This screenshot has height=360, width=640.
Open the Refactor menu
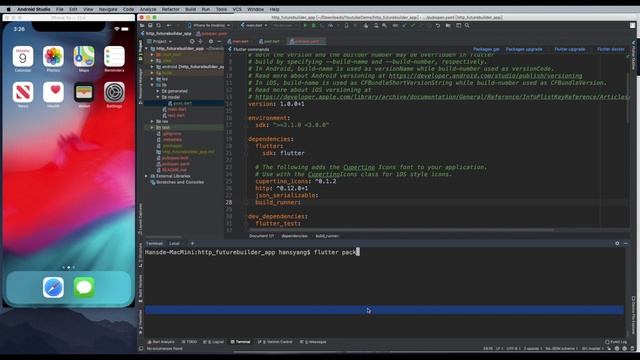point(171,9)
